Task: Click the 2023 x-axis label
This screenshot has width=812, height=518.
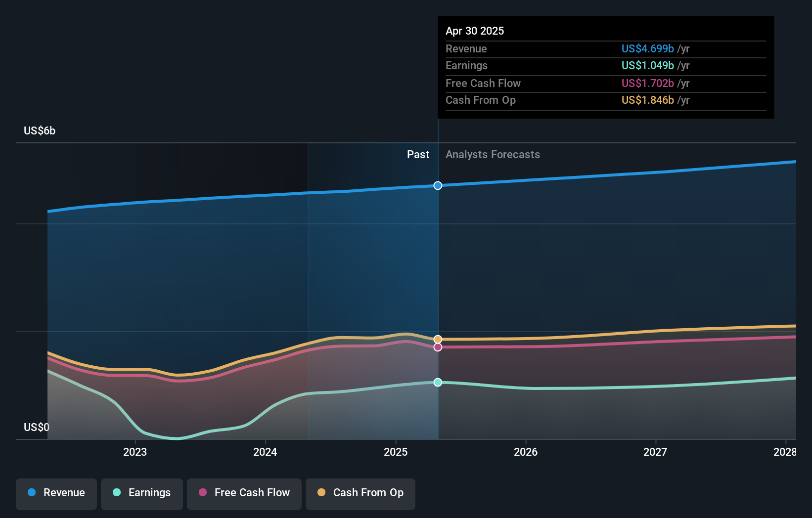Action: tap(135, 452)
